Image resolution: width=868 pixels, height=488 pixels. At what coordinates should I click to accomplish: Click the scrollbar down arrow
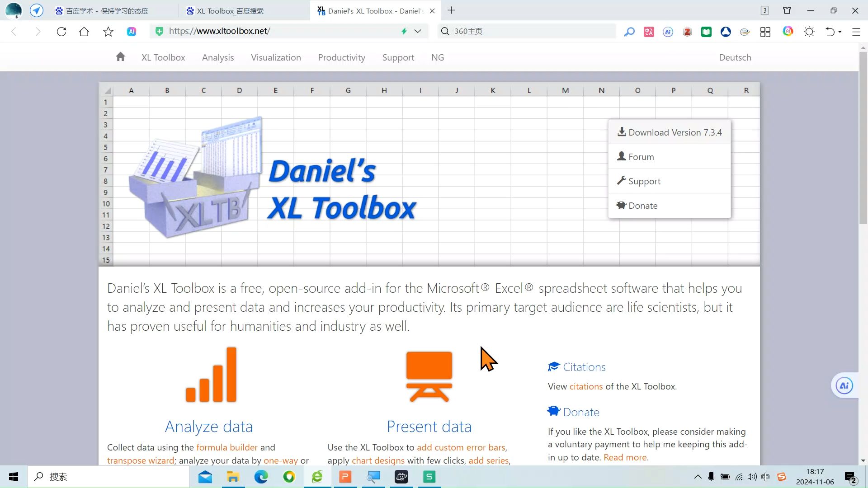(863, 461)
